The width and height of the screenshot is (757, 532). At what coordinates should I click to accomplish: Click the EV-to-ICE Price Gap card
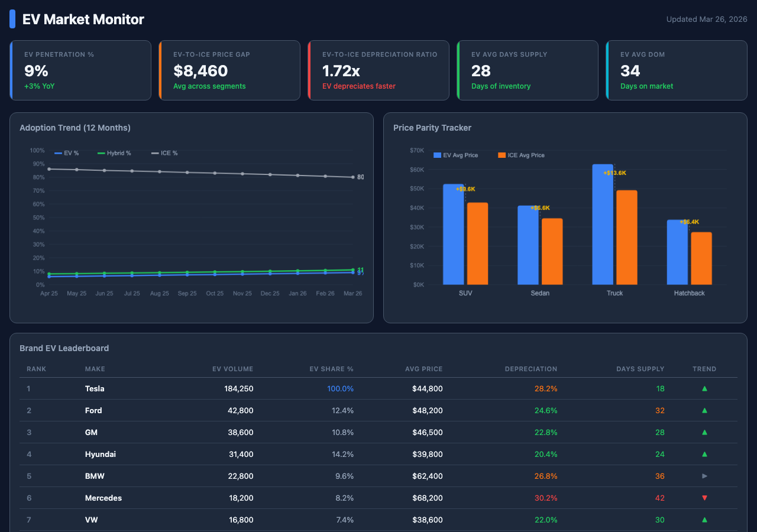(x=229, y=70)
